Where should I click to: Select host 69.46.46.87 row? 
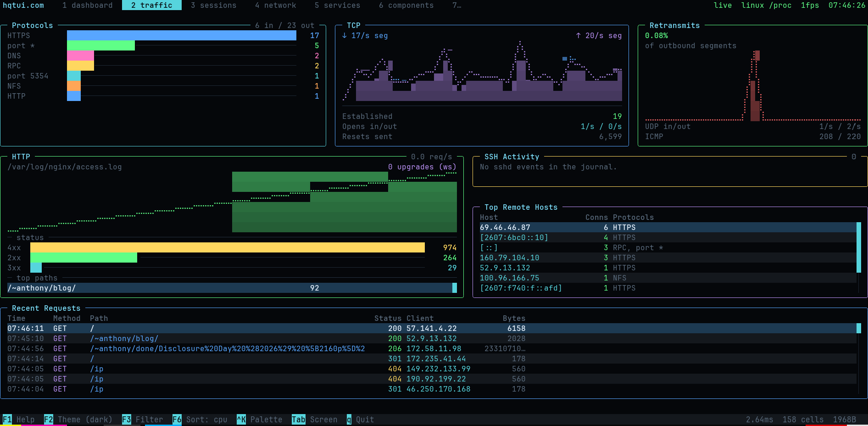[668, 227]
